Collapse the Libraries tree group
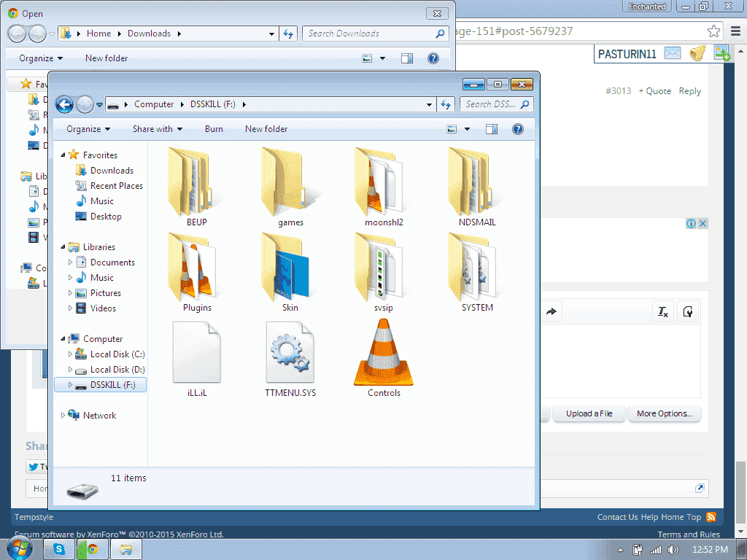This screenshot has height=560, width=747. click(x=63, y=247)
